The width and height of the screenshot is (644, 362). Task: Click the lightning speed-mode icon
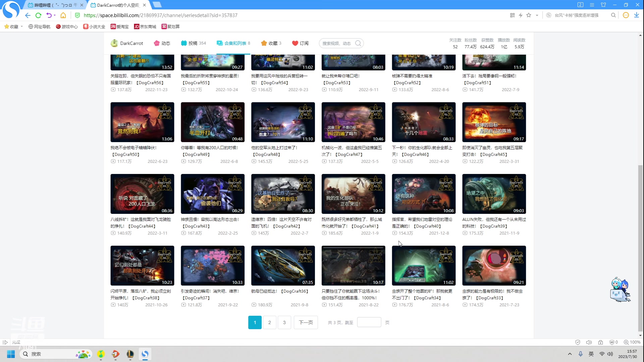[x=521, y=15]
